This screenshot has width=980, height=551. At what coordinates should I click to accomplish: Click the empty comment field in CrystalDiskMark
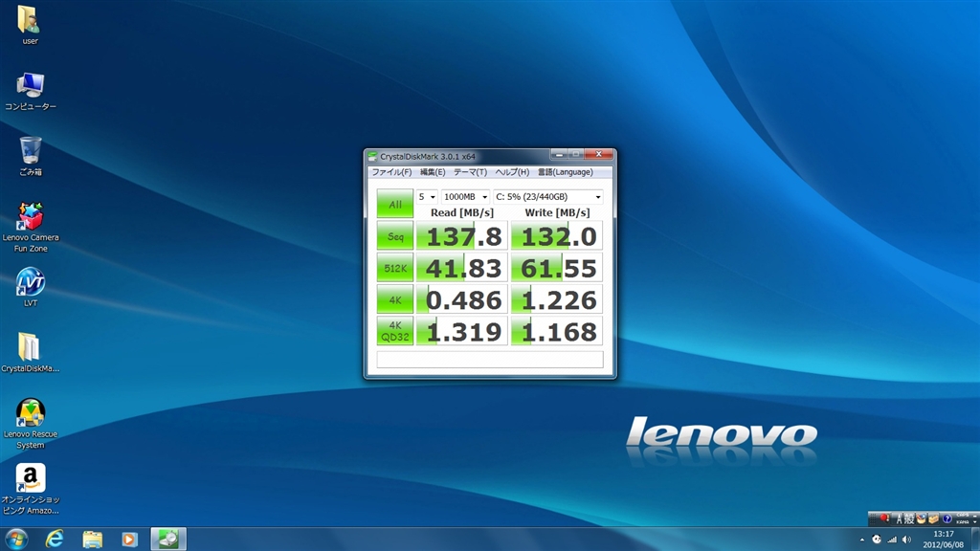click(490, 360)
